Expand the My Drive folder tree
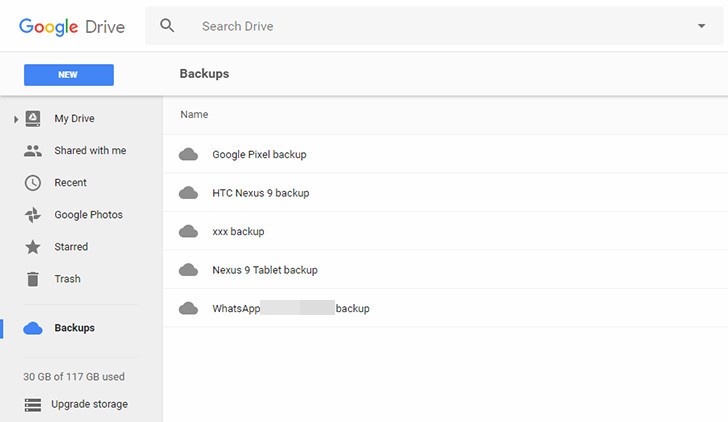This screenshot has width=728, height=422. coord(16,119)
